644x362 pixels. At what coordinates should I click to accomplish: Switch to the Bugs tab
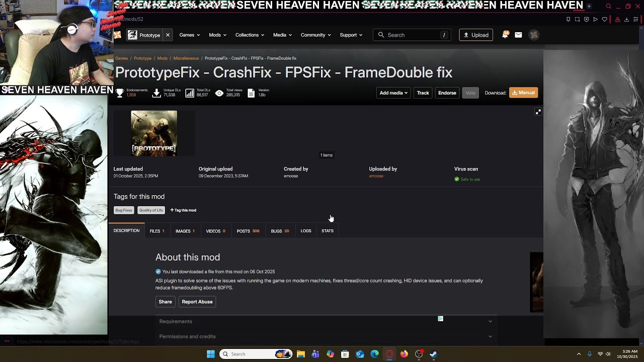[280, 231]
